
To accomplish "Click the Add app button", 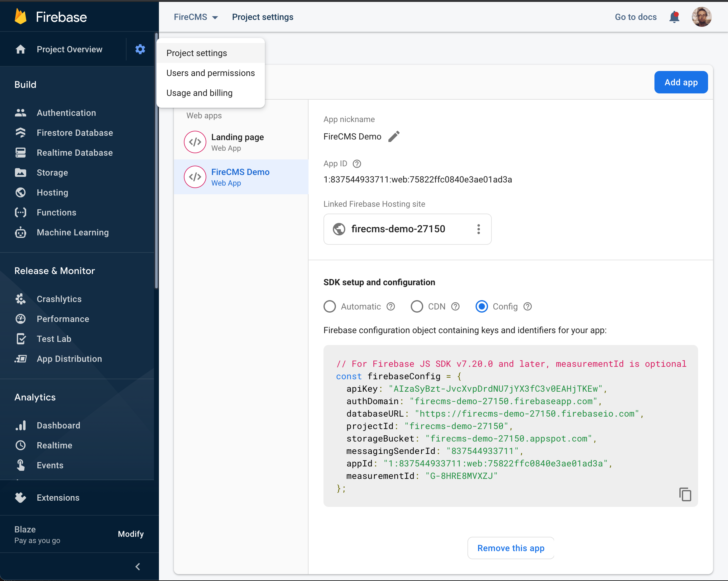I will tap(681, 82).
